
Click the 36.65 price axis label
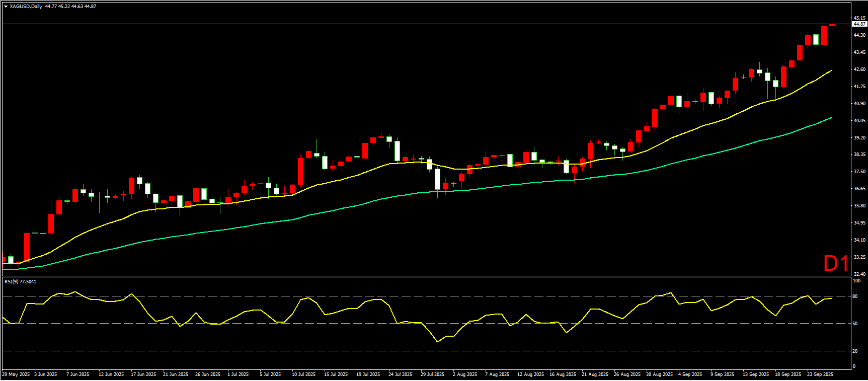[x=859, y=189]
